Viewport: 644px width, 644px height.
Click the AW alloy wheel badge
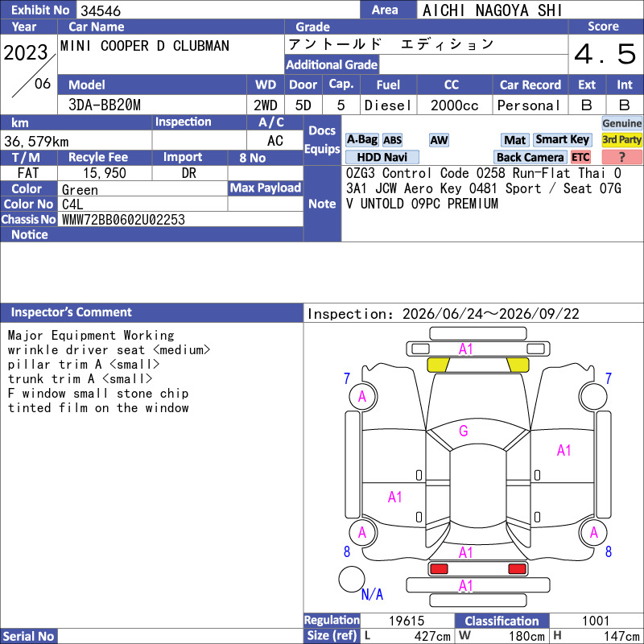click(x=439, y=140)
